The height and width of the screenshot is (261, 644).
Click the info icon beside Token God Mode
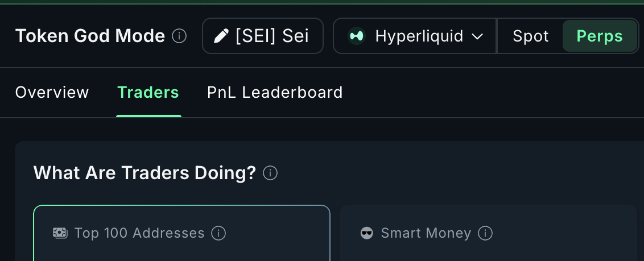179,36
